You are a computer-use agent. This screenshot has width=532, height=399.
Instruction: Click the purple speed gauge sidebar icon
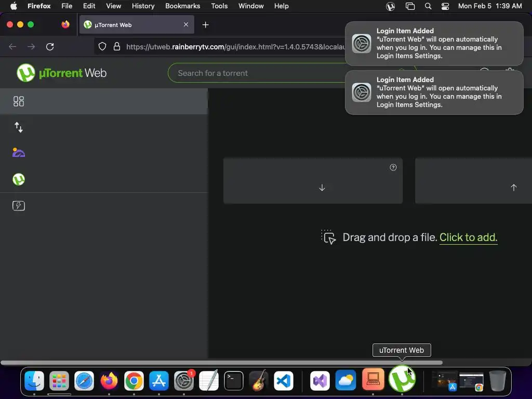click(19, 153)
